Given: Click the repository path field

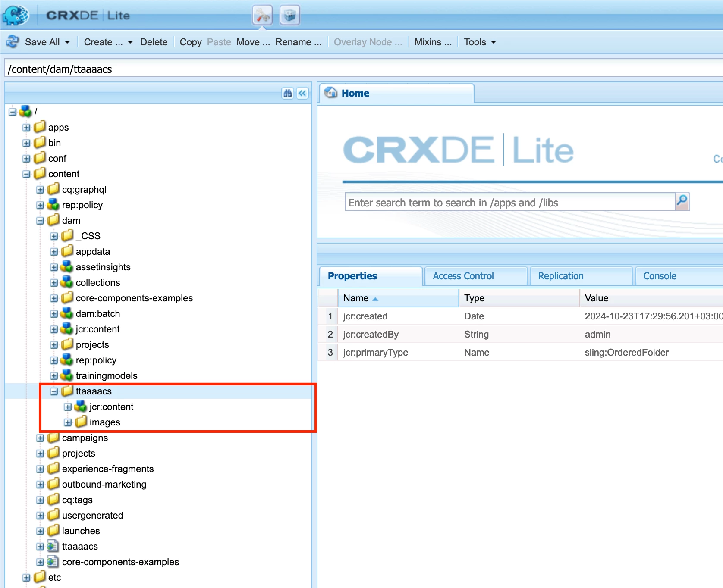Looking at the screenshot, I should 364,69.
